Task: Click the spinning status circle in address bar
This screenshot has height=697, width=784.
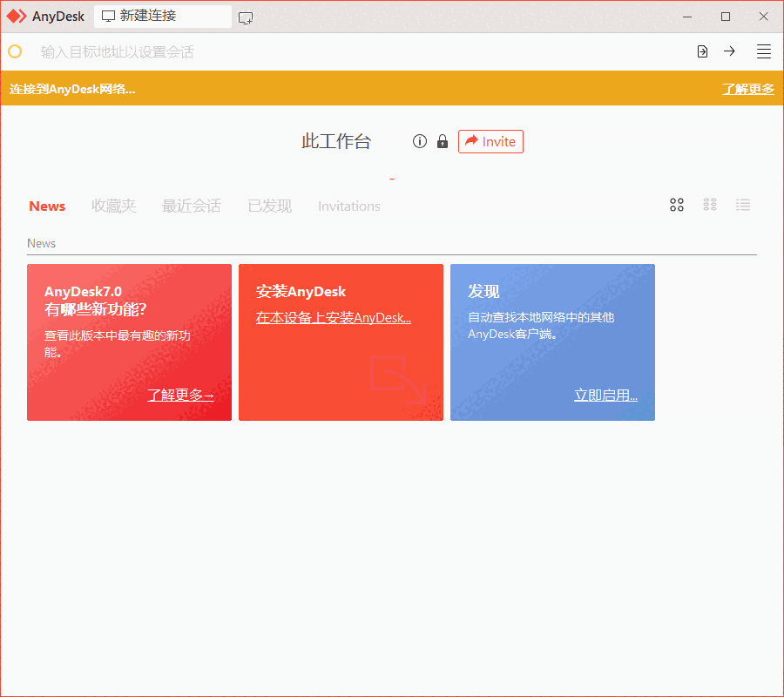Action: [14, 51]
